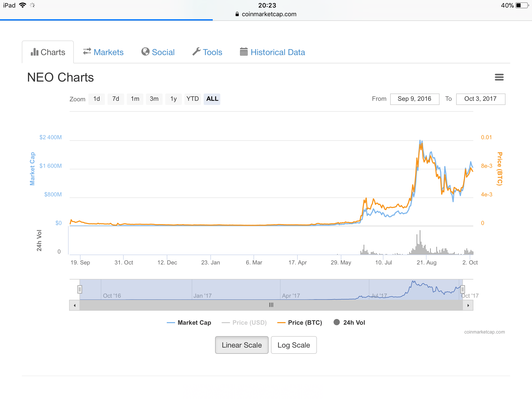This screenshot has width=532, height=399.
Task: Switch to the Social tab
Action: pyautogui.click(x=158, y=52)
